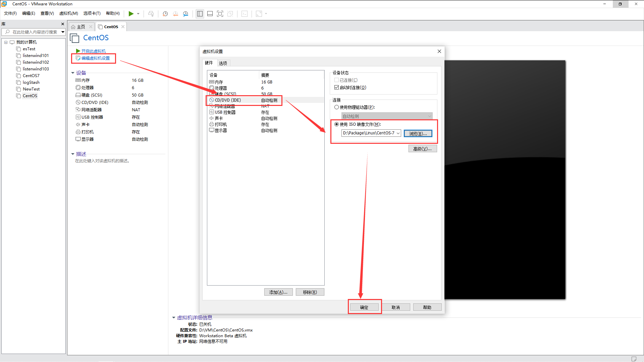Screen dimensions: 644x362
Task: Open the 虚拟机(M) menu
Action: [68, 13]
